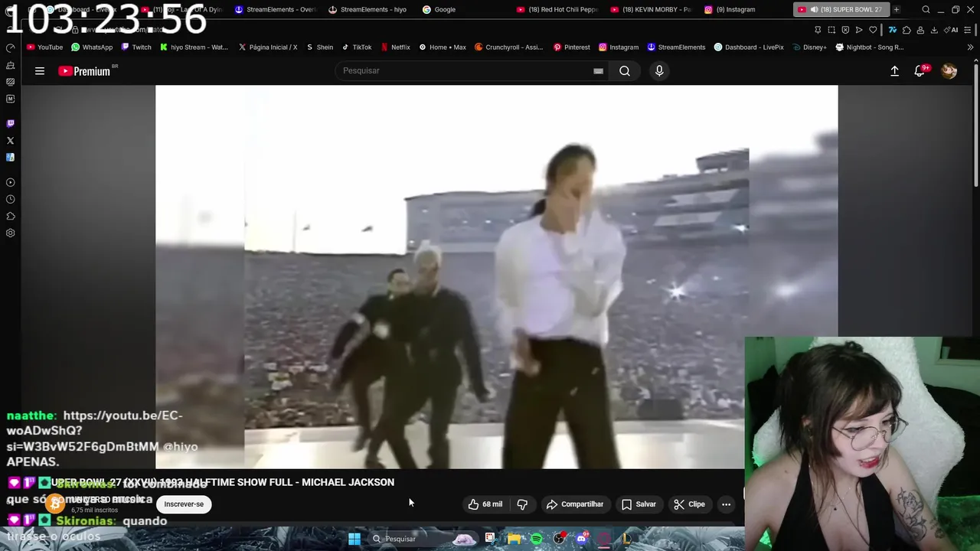Show the on-screen keyboard in search box
The height and width of the screenshot is (551, 980).
(598, 71)
